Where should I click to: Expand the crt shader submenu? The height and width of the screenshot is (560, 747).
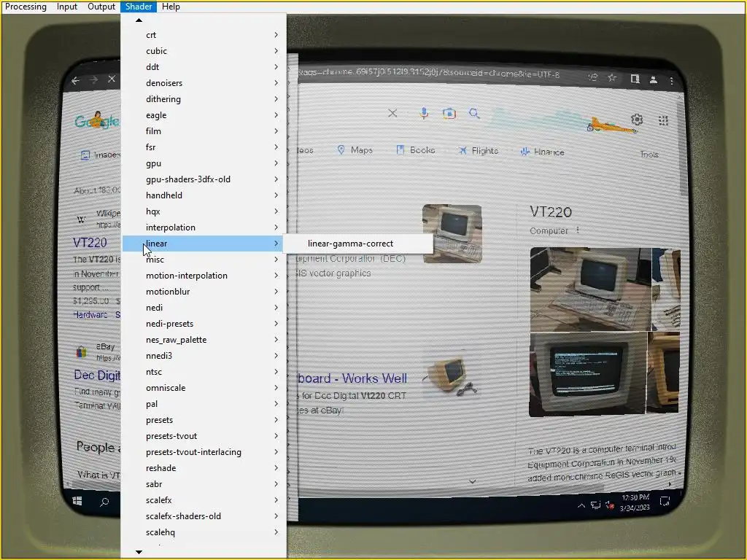[x=204, y=35]
